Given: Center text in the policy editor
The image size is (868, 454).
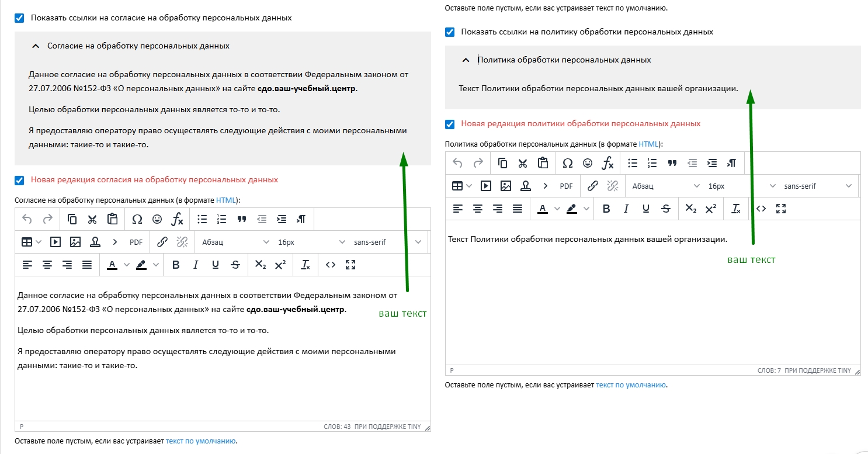Looking at the screenshot, I should [x=478, y=209].
